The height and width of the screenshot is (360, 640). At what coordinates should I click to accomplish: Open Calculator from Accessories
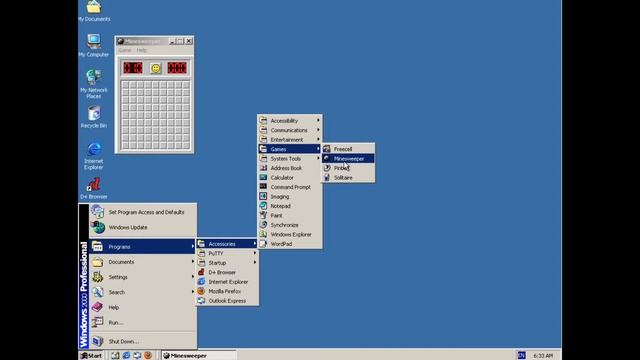(290, 178)
